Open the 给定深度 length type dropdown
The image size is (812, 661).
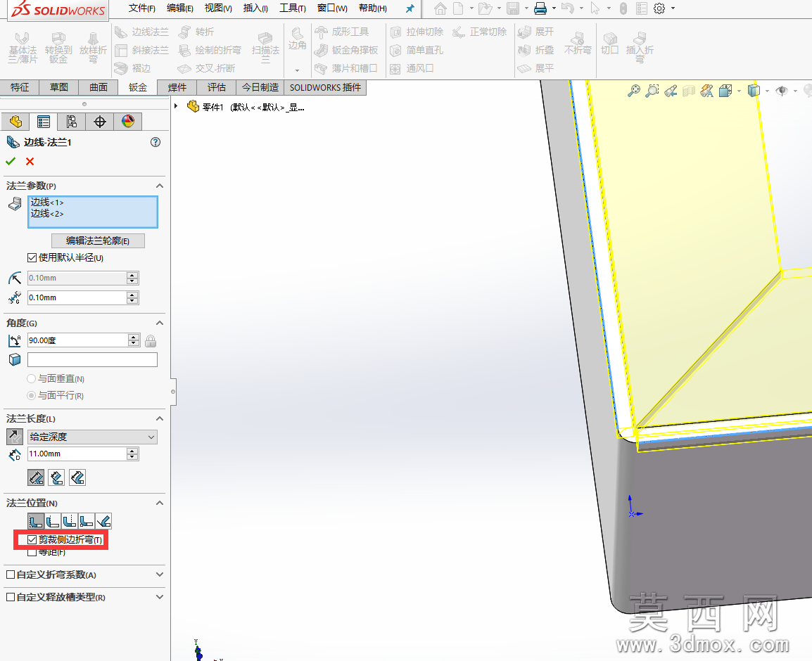coord(92,437)
